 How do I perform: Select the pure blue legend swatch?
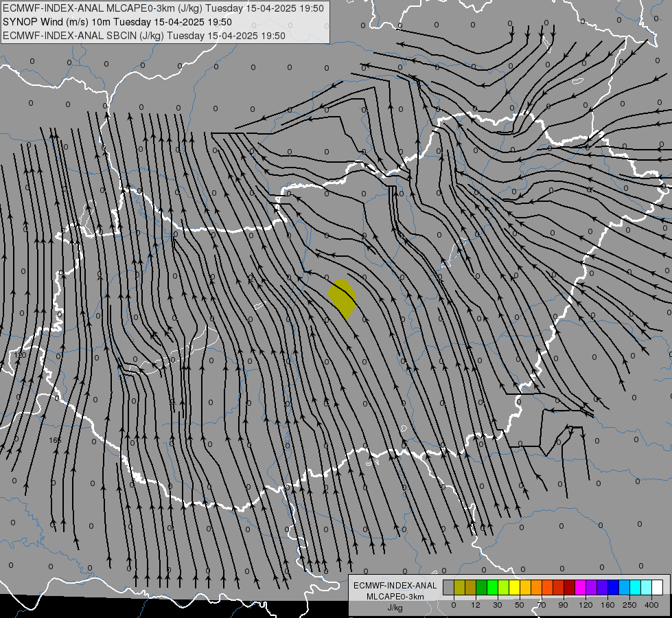[613, 587]
